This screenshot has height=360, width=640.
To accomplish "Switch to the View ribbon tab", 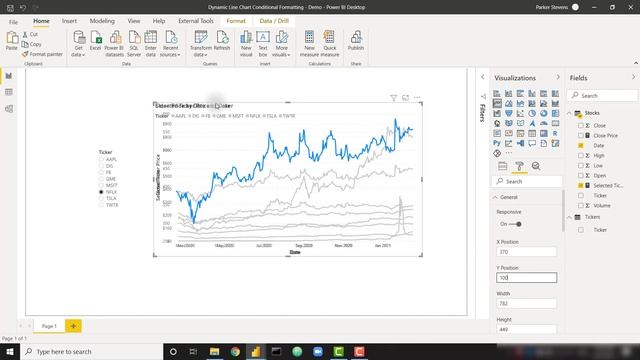I will click(x=133, y=21).
